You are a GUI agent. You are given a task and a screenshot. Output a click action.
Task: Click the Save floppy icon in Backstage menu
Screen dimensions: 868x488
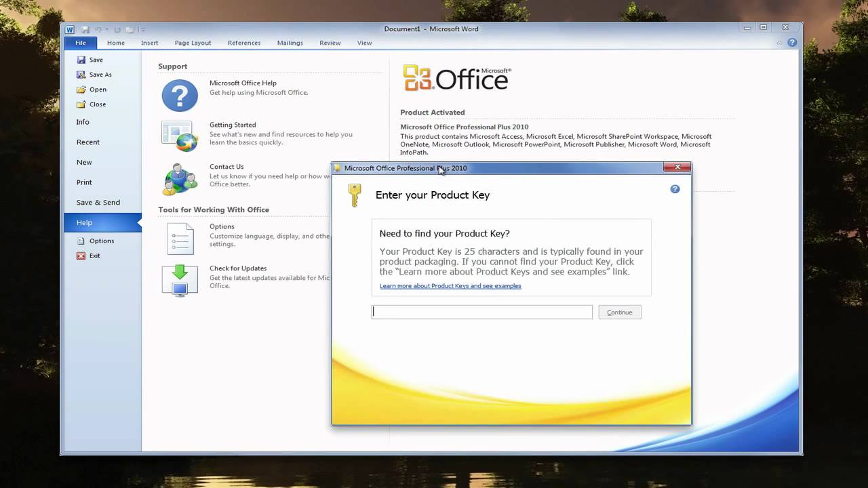point(81,60)
